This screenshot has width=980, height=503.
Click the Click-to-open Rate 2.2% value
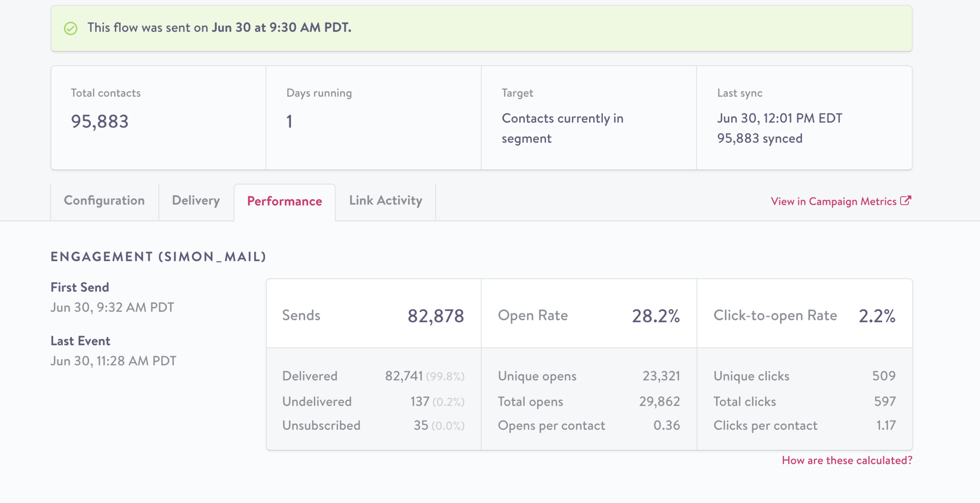[877, 316]
